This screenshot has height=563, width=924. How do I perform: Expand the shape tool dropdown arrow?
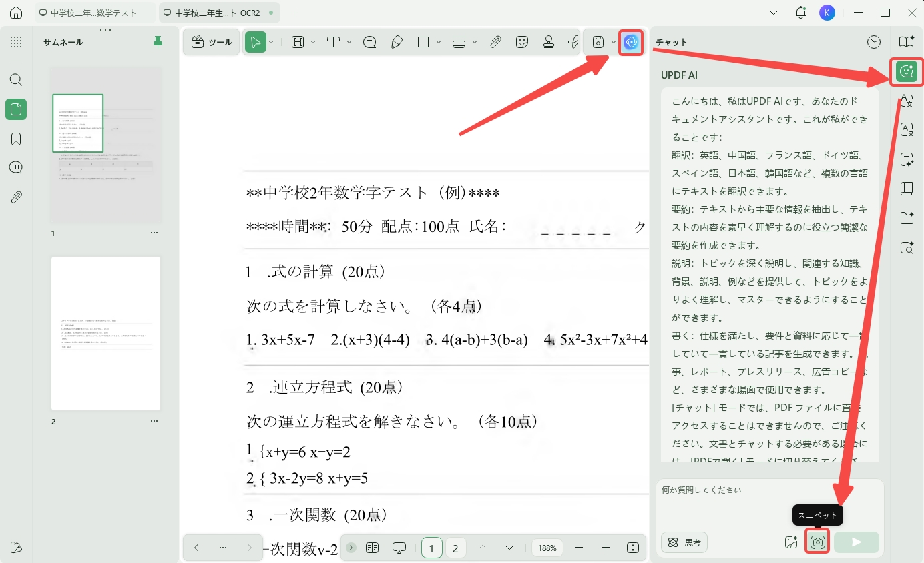click(x=439, y=42)
